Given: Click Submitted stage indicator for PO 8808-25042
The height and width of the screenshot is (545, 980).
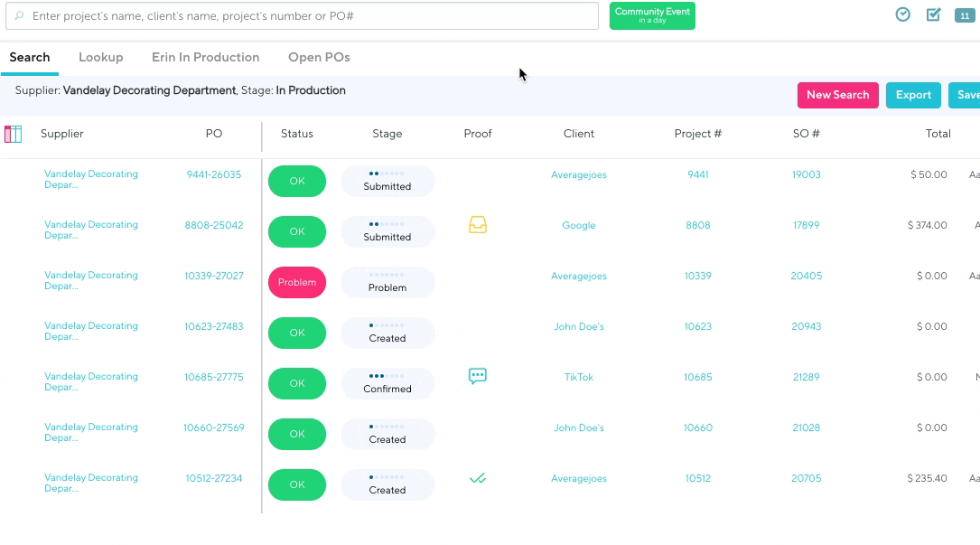Looking at the screenshot, I should [x=387, y=231].
